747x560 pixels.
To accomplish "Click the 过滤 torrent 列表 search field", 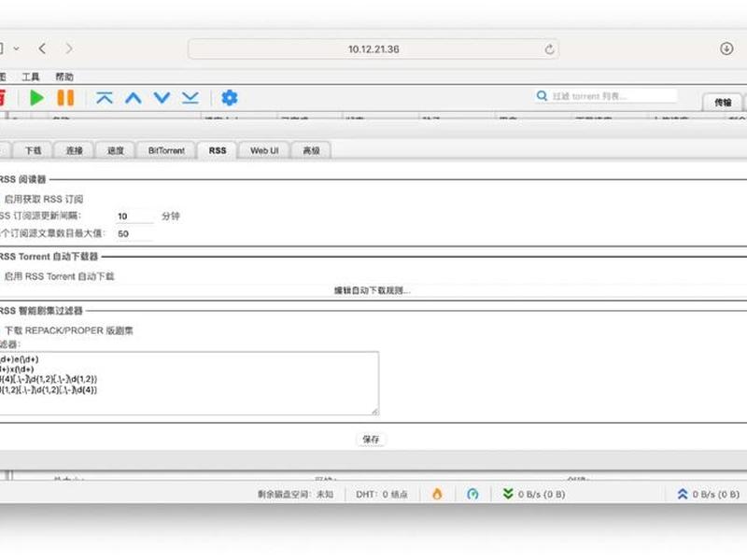I will coord(613,96).
